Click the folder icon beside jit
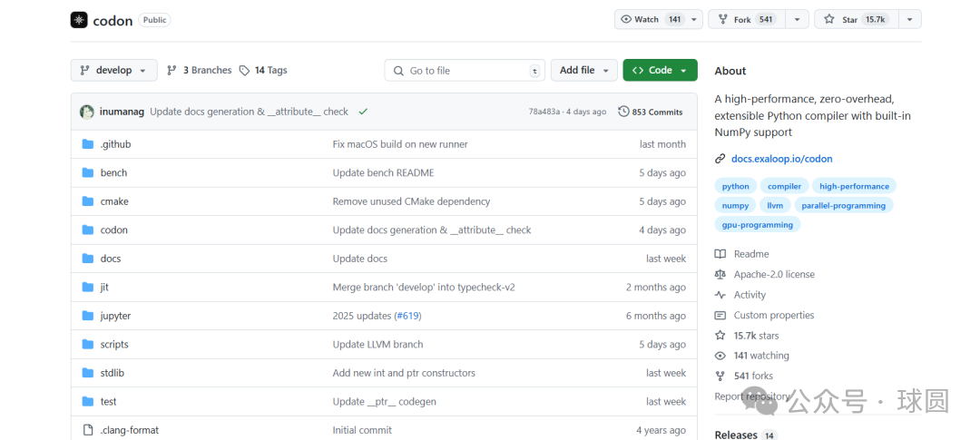 click(x=87, y=288)
